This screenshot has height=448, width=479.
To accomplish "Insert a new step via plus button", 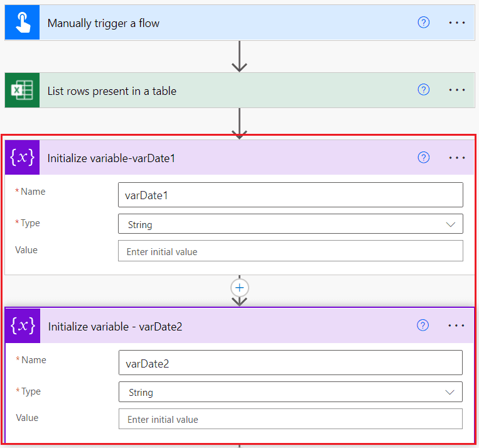I will pyautogui.click(x=240, y=288).
